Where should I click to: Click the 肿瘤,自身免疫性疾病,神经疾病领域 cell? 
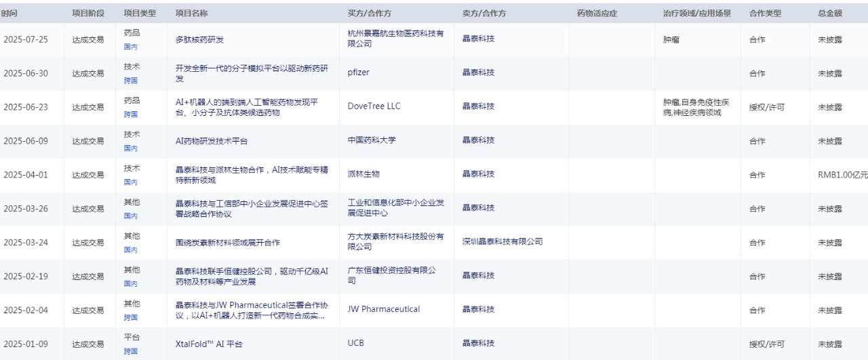pos(696,107)
